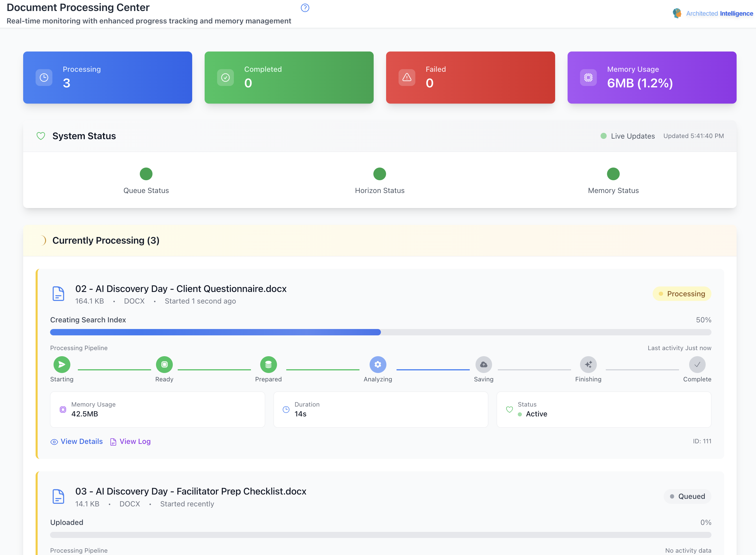
Task: Click the Horizon Status green indicator
Action: coord(379,174)
